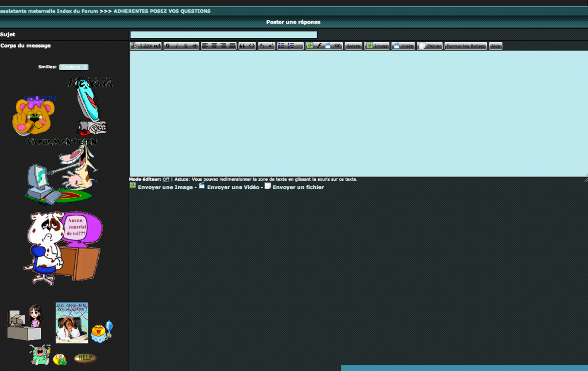The width and height of the screenshot is (588, 371).
Task: Align text left
Action: pos(205,46)
